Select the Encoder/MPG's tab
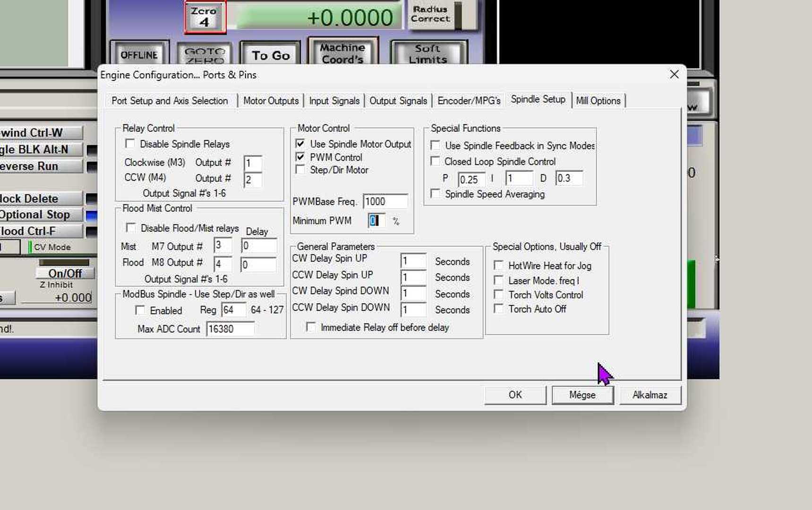The height and width of the screenshot is (510, 812). 469,101
